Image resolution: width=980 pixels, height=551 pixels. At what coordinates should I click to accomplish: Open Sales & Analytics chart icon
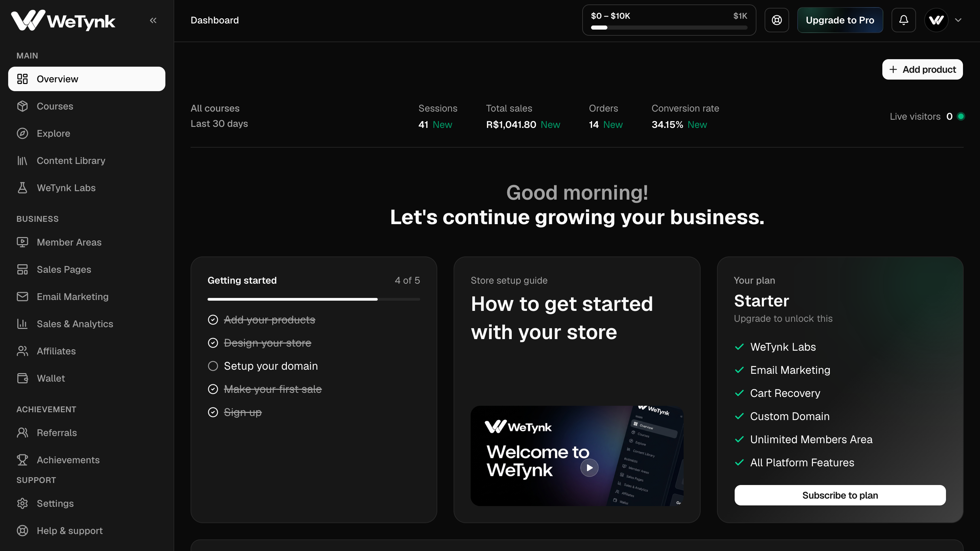22,324
